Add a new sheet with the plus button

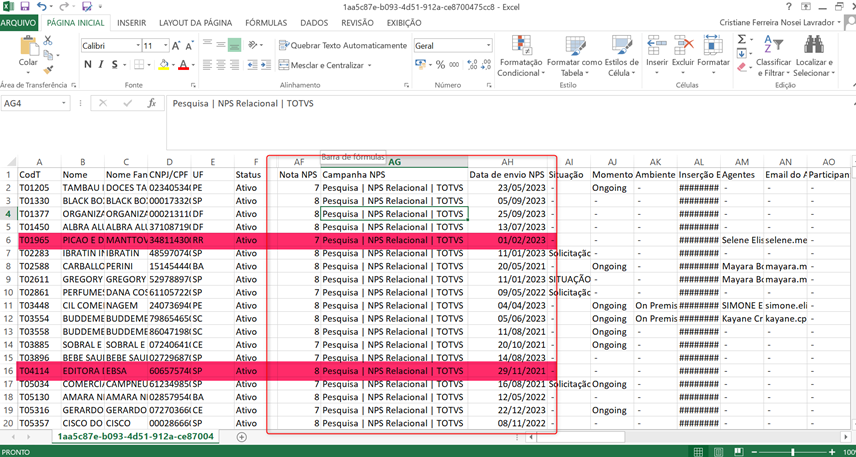pyautogui.click(x=242, y=437)
